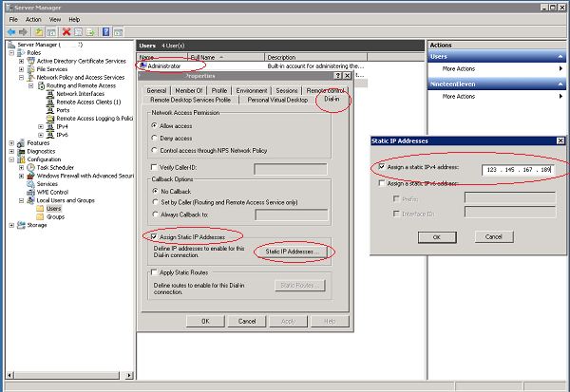The width and height of the screenshot is (570, 392).
Task: Expand the IPv4 routing node
Action: click(41, 125)
